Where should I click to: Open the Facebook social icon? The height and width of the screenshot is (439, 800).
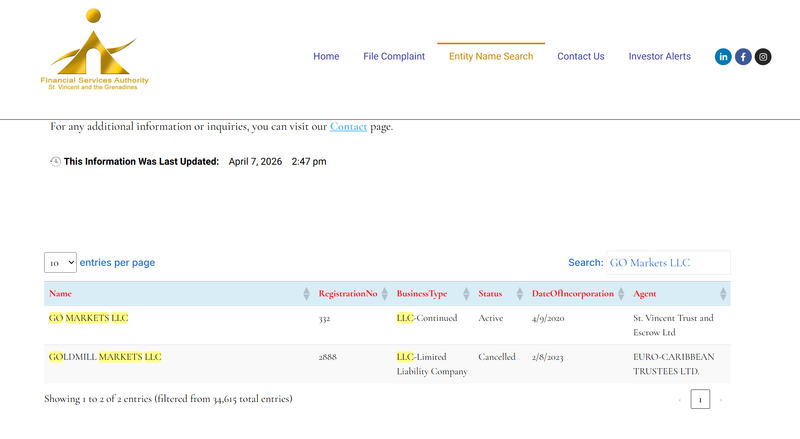[x=743, y=57]
